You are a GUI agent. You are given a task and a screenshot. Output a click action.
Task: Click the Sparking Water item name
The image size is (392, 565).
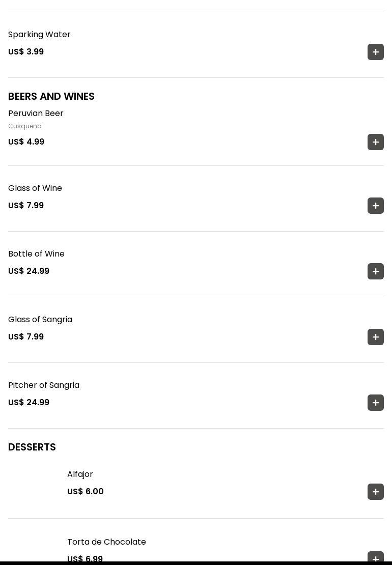(x=39, y=35)
